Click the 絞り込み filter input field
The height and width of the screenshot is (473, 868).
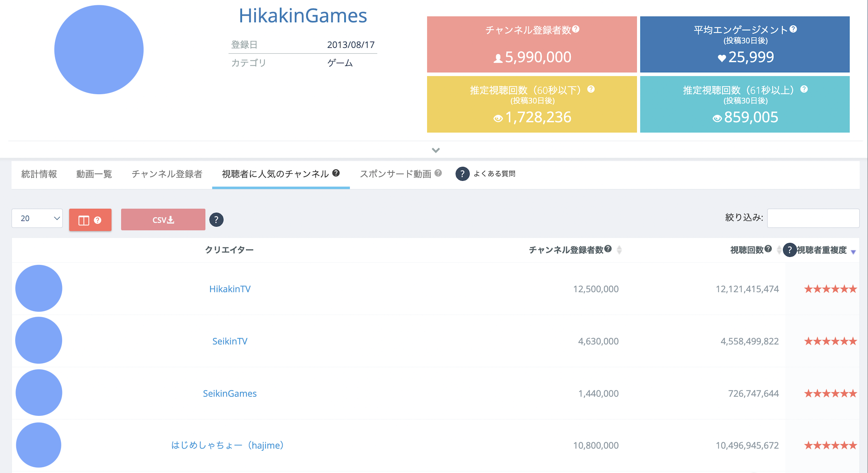point(813,218)
